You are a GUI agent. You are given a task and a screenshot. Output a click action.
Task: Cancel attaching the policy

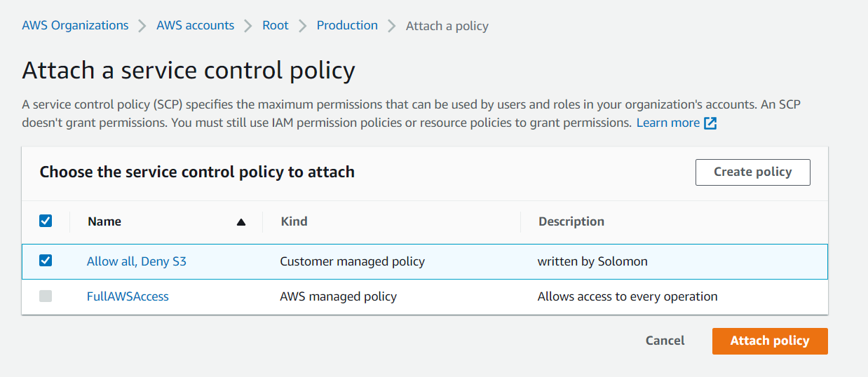coord(665,341)
